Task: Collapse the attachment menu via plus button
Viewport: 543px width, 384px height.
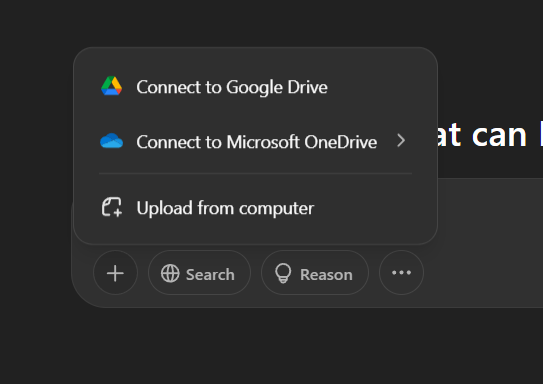Action: click(x=115, y=273)
